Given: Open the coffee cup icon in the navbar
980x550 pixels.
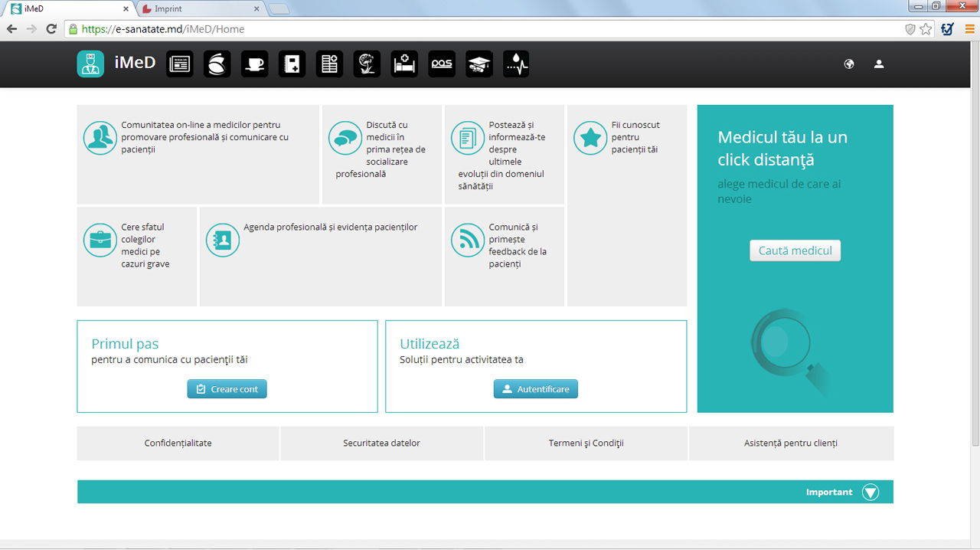Looking at the screenshot, I should pos(254,64).
